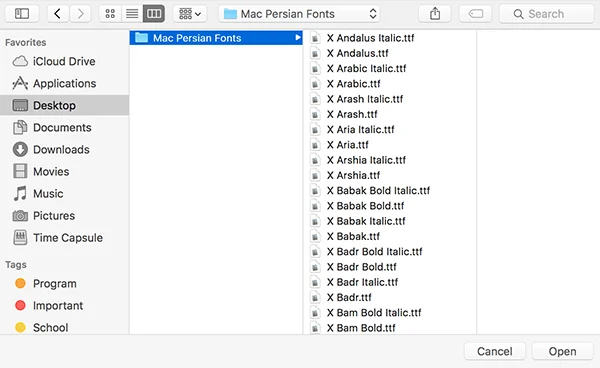Select file X Aria.ttf

390,145
